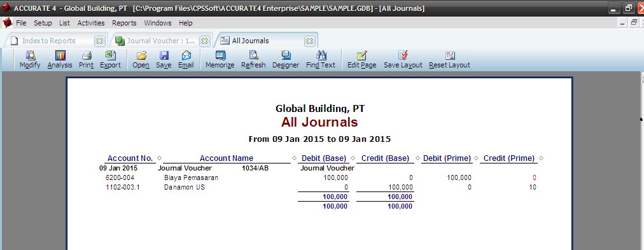Launch the report Designer
644x250 pixels.
coord(286,60)
